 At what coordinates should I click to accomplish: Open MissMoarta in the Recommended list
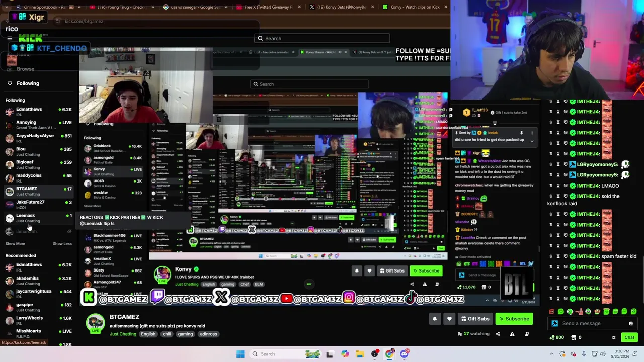tap(39, 333)
